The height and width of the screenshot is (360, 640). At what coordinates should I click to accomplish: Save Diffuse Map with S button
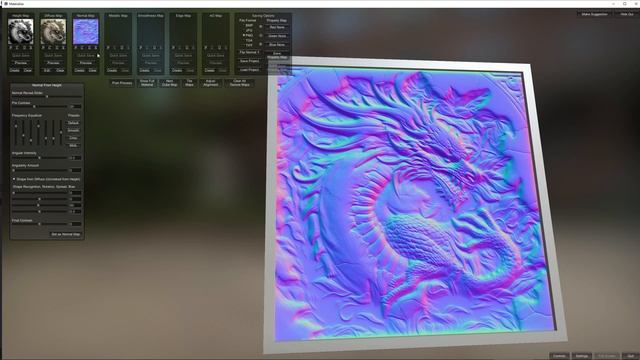pos(63,48)
